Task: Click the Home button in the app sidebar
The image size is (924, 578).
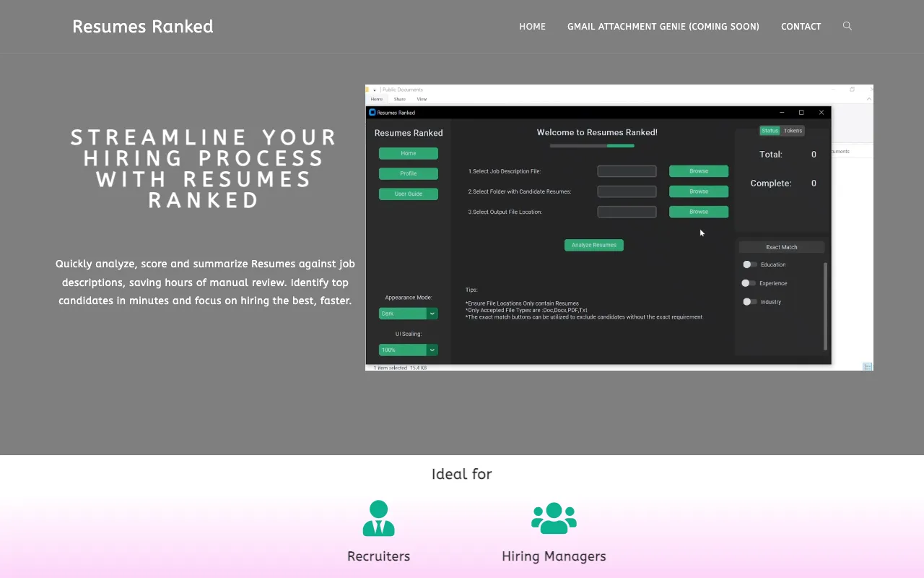Action: [x=409, y=153]
